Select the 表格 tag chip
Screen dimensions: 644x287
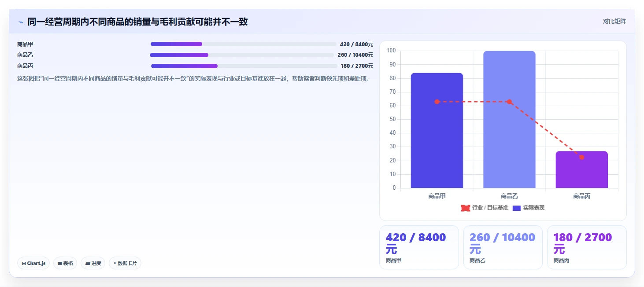(x=65, y=263)
